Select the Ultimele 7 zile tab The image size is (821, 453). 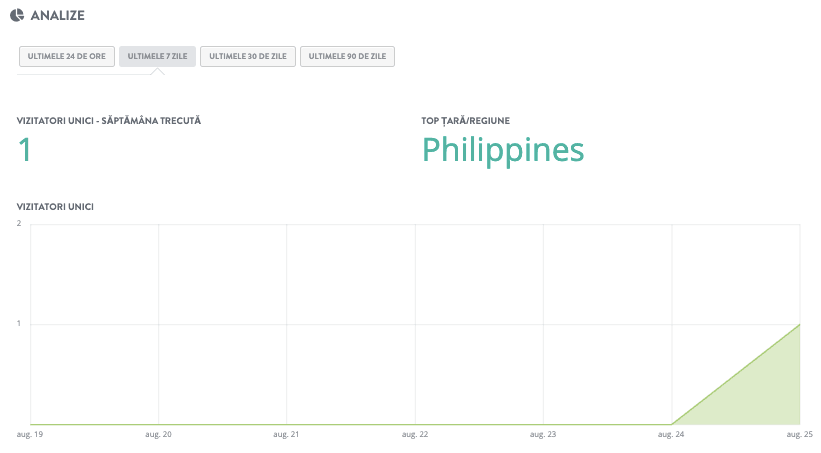pos(158,56)
